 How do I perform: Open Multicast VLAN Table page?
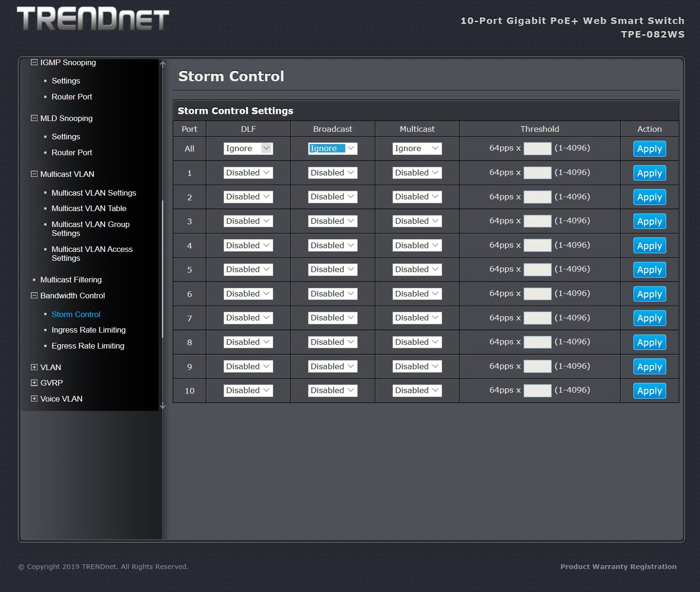89,208
